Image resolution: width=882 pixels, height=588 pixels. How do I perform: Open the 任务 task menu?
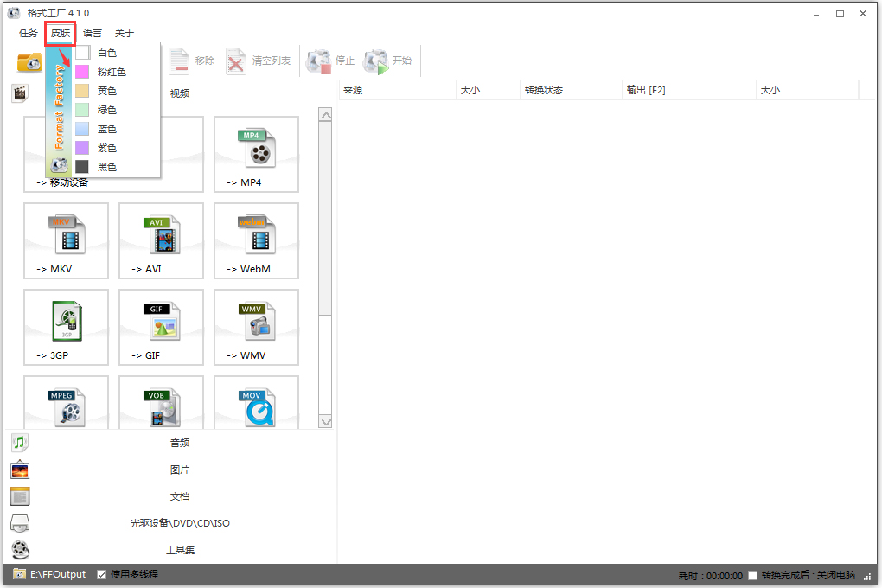(27, 33)
